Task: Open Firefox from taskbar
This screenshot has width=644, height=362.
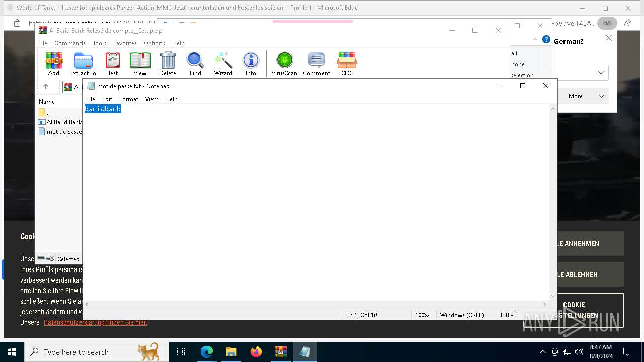Action: tap(256, 352)
